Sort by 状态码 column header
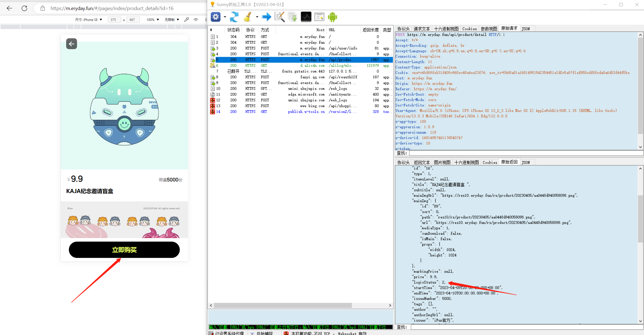The width and height of the screenshot is (644, 335). 233,30
